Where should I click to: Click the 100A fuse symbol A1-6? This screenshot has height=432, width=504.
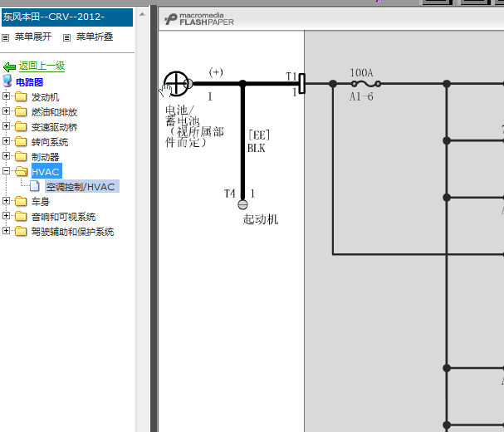tap(366, 84)
